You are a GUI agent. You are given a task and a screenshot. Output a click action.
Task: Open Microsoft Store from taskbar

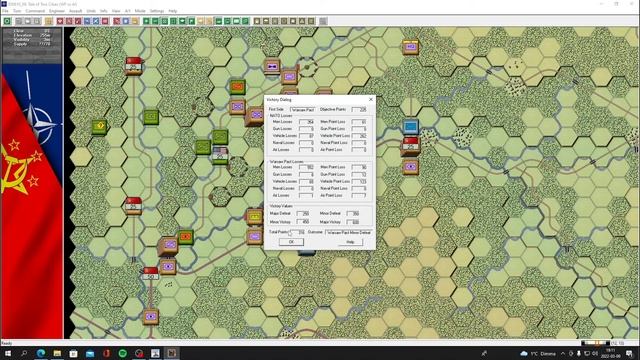click(x=73, y=353)
